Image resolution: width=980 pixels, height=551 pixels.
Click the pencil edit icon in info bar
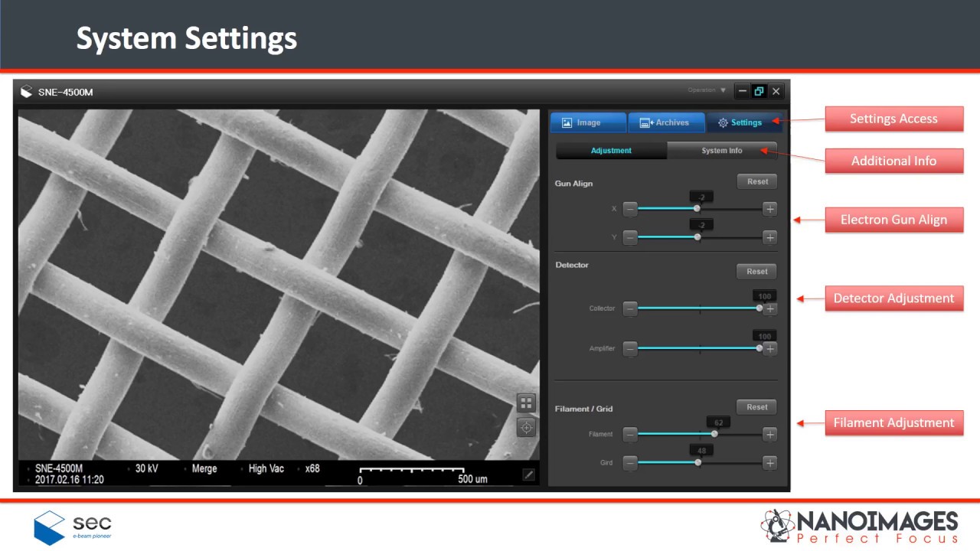pos(528,474)
